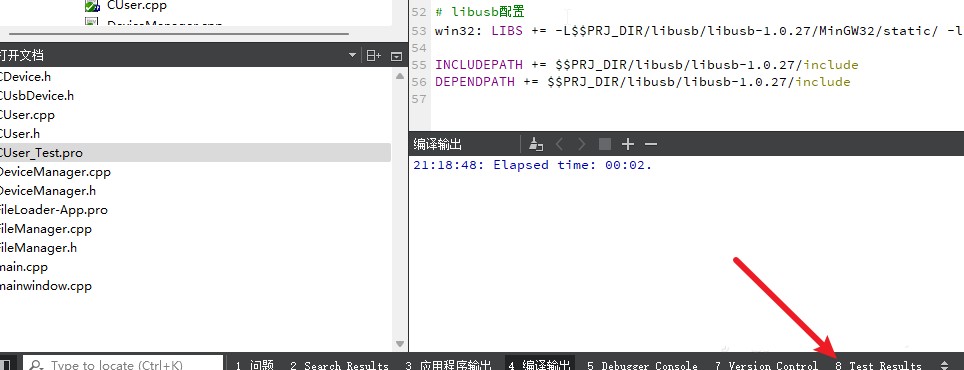The height and width of the screenshot is (370, 964).
Task: Open 5 Debugger Console tab
Action: pyautogui.click(x=642, y=365)
